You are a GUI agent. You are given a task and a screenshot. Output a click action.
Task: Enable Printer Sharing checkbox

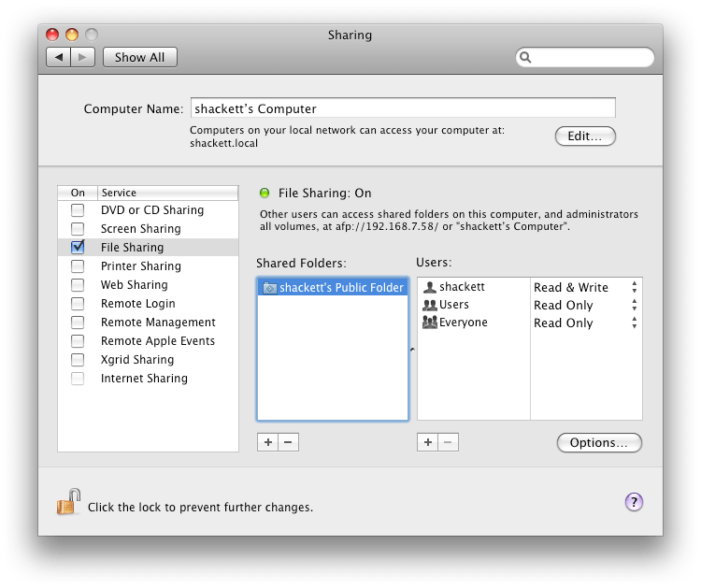(x=78, y=266)
